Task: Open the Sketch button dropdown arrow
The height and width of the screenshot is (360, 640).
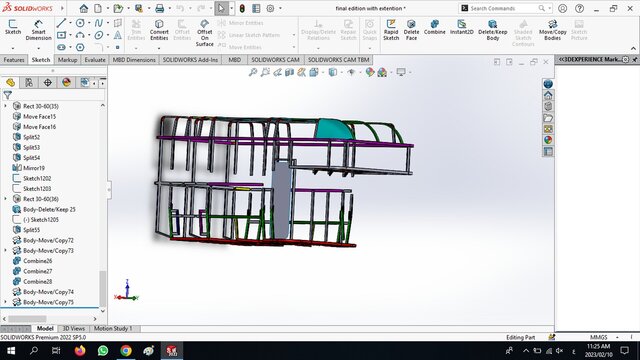Action: (13, 48)
